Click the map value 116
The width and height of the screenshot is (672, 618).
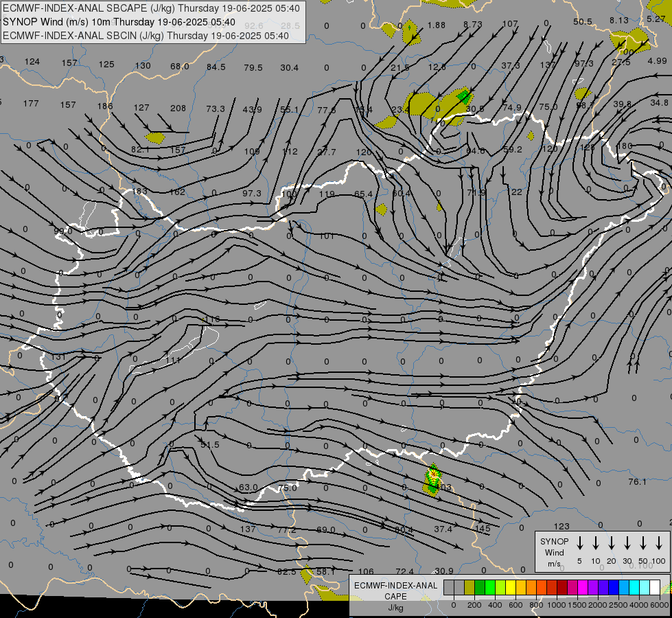tap(213, 319)
